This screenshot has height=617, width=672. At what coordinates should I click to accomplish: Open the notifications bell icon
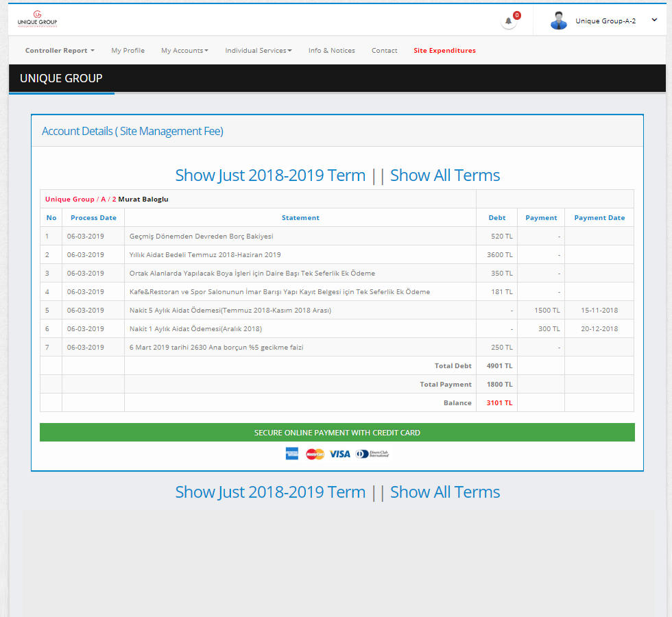click(508, 21)
